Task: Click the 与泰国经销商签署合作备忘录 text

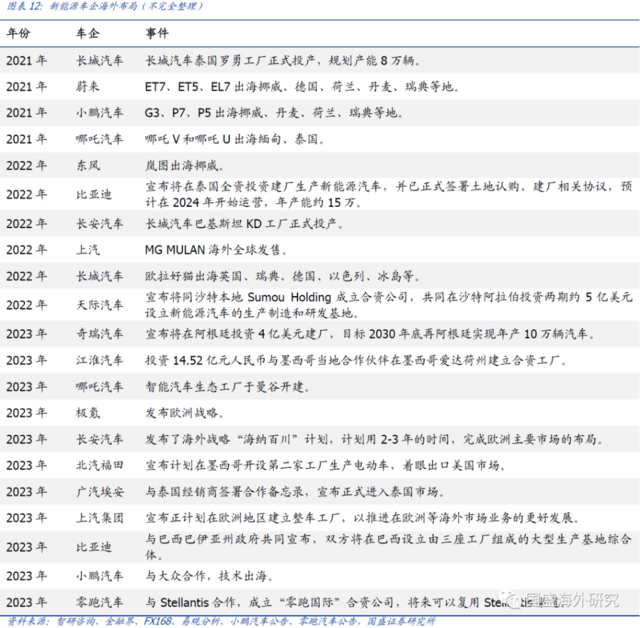Action: [295, 492]
